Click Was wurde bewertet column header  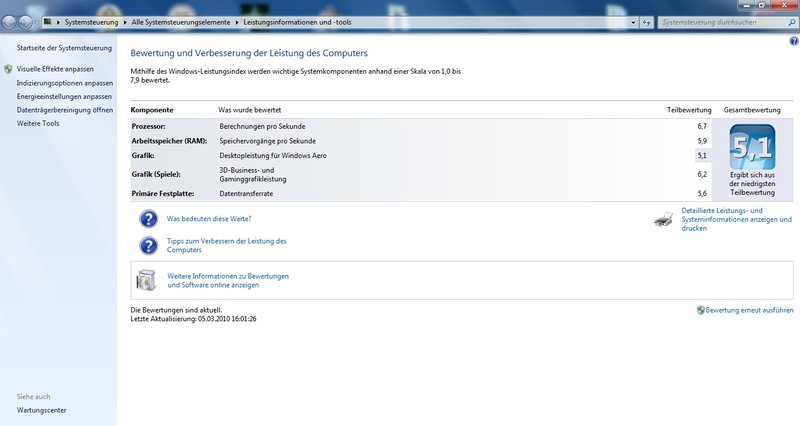[249, 110]
